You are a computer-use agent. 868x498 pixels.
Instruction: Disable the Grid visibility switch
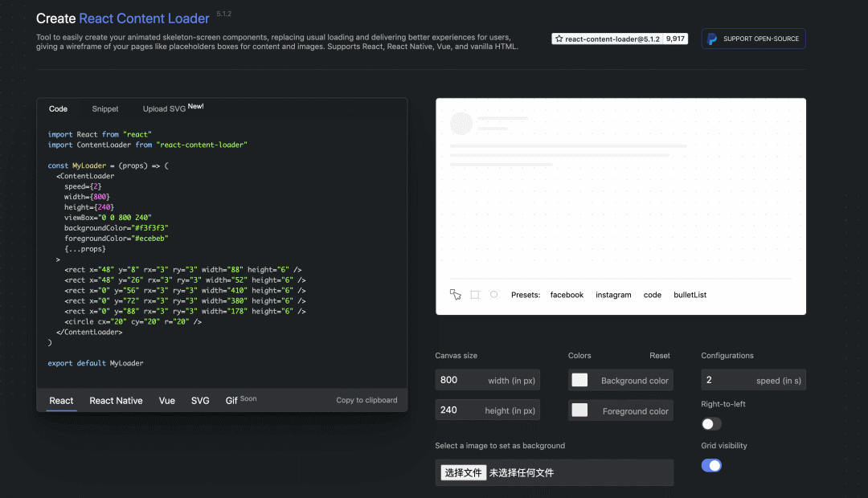711,465
